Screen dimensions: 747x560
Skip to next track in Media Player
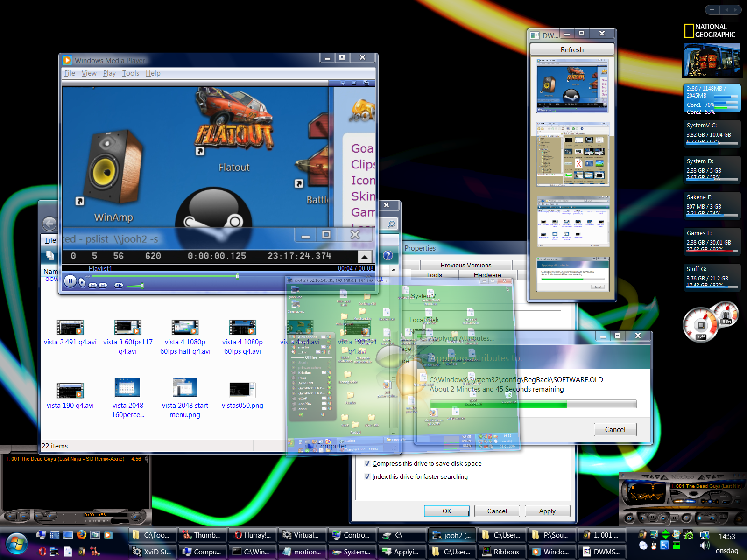[103, 285]
